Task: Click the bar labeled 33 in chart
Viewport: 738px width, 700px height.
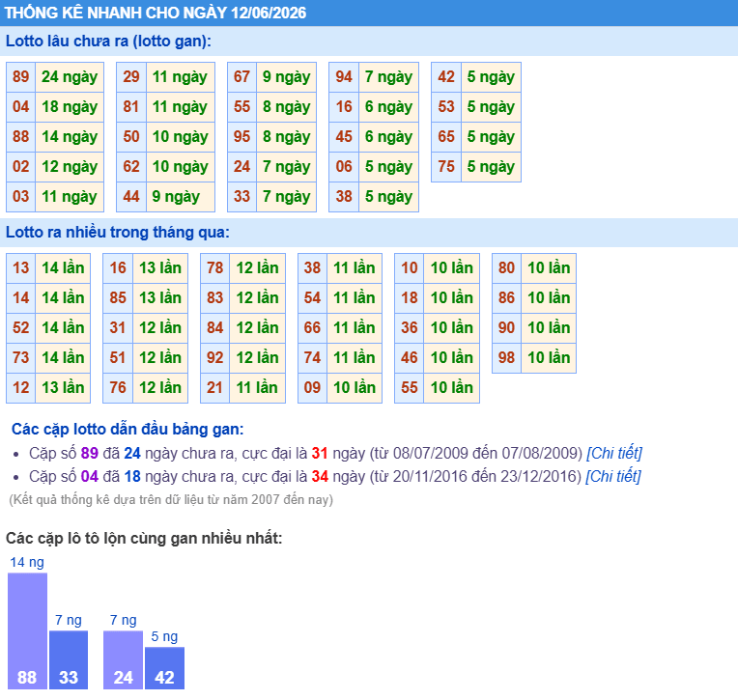Action: (x=69, y=660)
